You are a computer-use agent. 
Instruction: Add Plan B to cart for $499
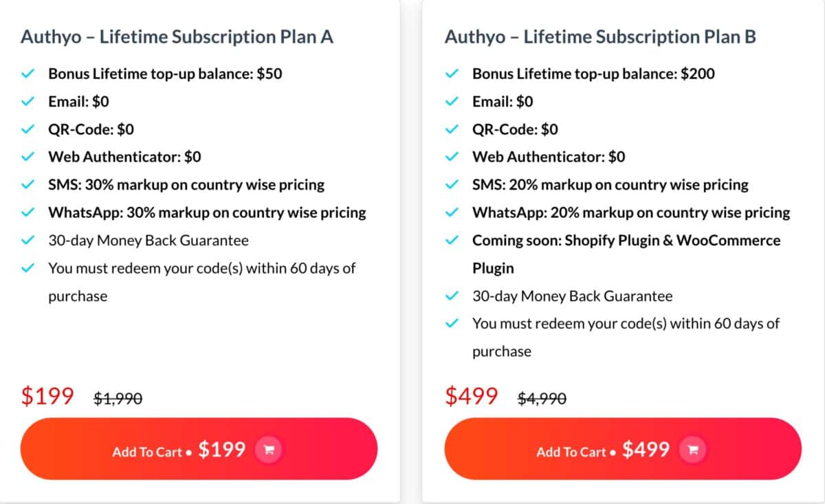click(623, 449)
